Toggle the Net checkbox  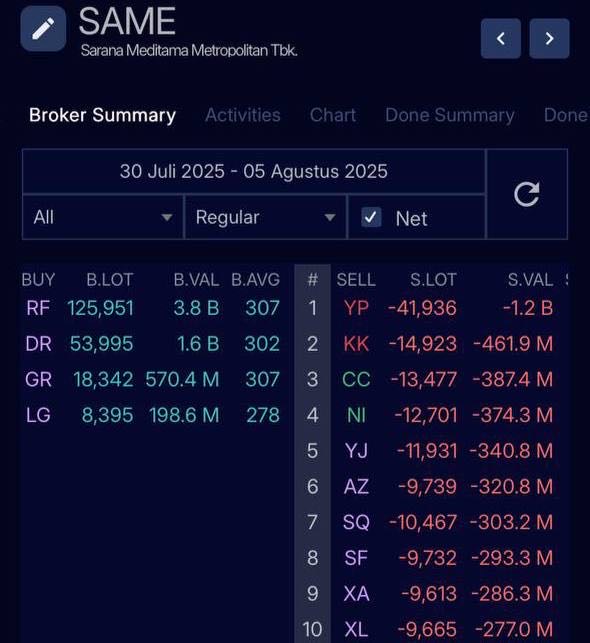(371, 217)
